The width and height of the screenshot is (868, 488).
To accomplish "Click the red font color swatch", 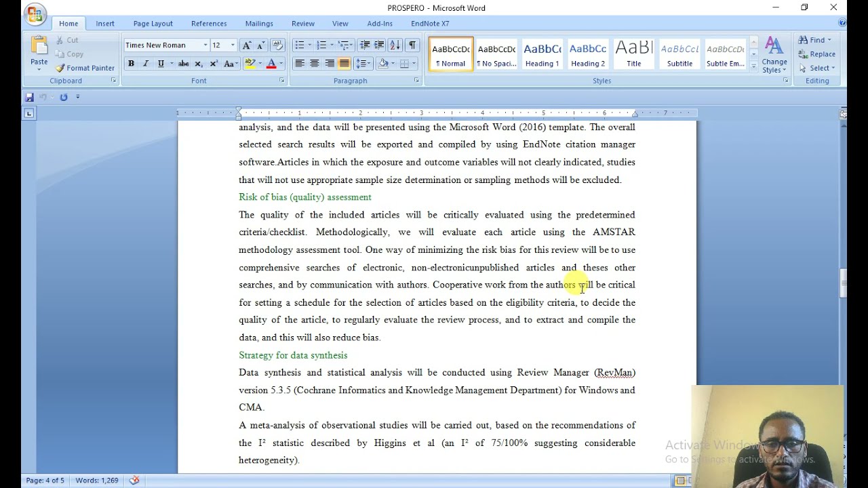I will 271,64.
